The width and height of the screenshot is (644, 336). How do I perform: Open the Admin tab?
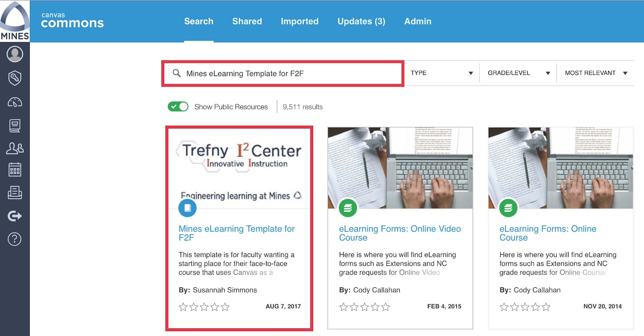click(418, 21)
